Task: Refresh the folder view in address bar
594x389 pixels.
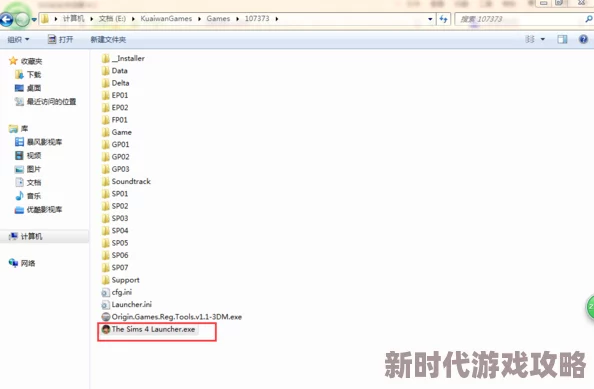Action: click(444, 19)
